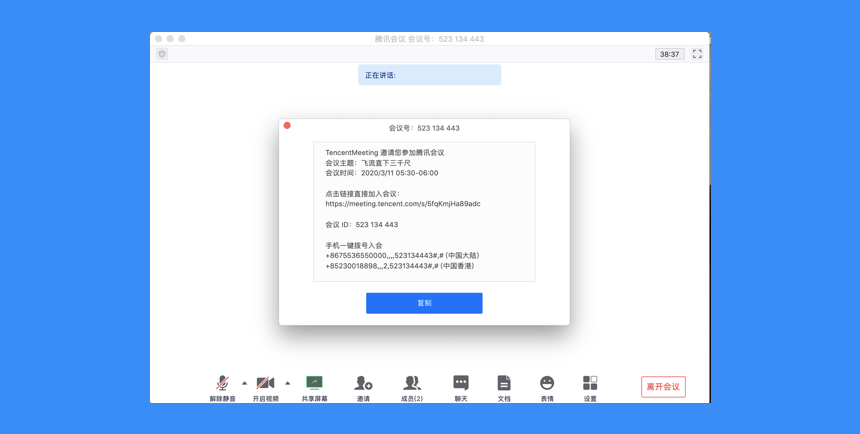Click the security shield icon
Screen dimensions: 860x434
[162, 54]
